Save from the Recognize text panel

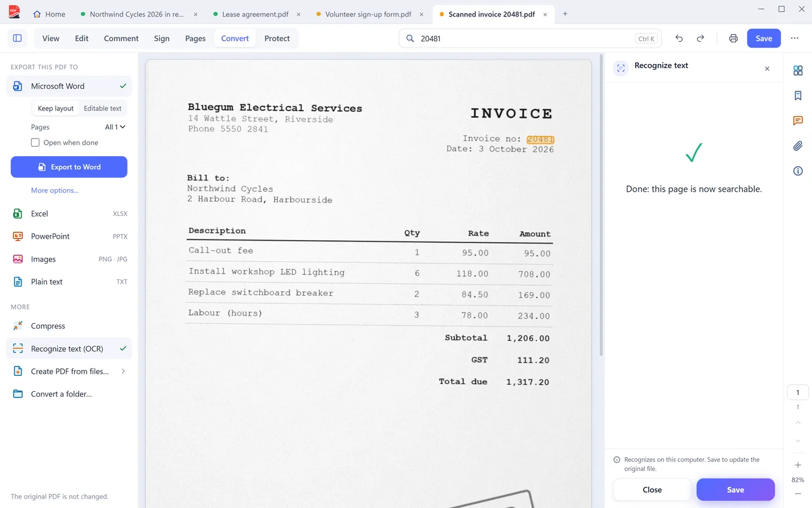pos(736,490)
